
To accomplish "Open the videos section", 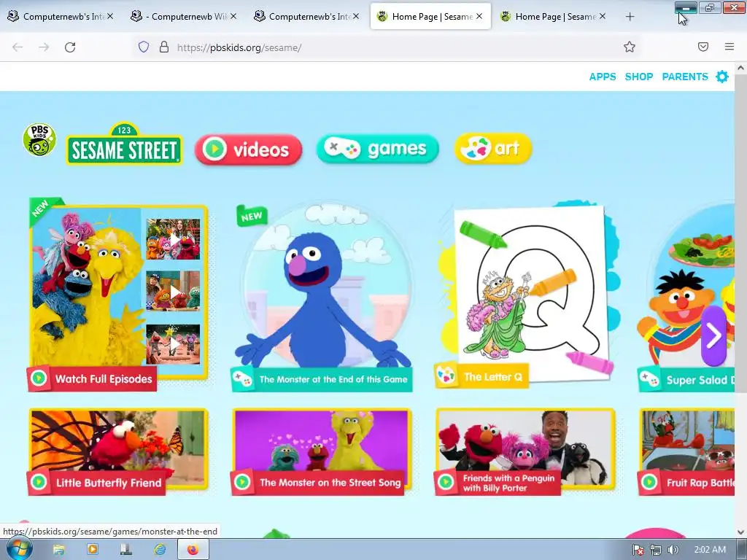I will point(248,149).
